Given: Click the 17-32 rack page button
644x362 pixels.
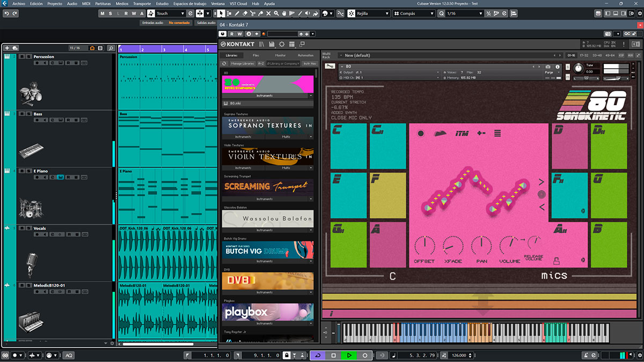Looking at the screenshot, I should point(584,55).
